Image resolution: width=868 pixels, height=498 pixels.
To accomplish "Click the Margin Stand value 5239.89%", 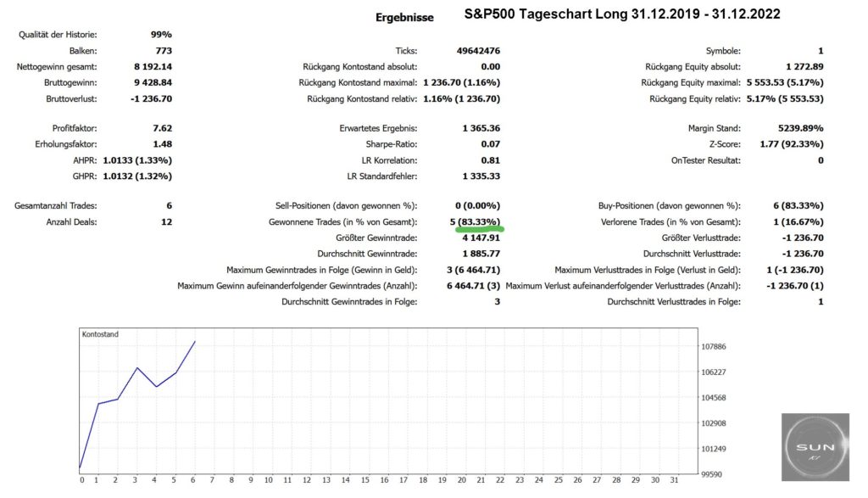I will click(x=796, y=129).
